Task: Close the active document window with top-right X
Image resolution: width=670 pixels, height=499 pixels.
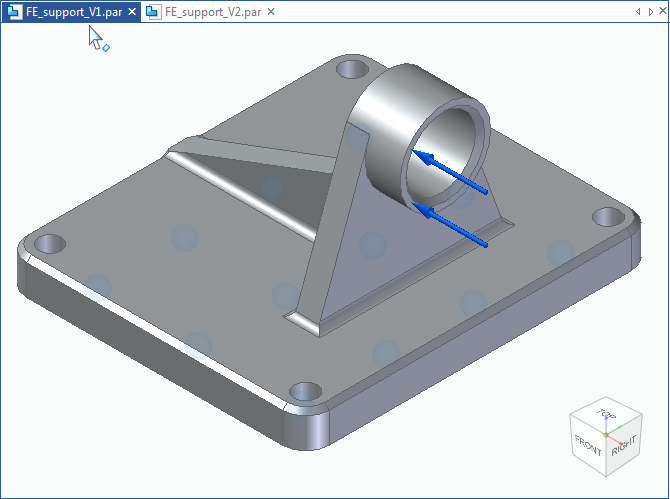Action: (x=660, y=11)
